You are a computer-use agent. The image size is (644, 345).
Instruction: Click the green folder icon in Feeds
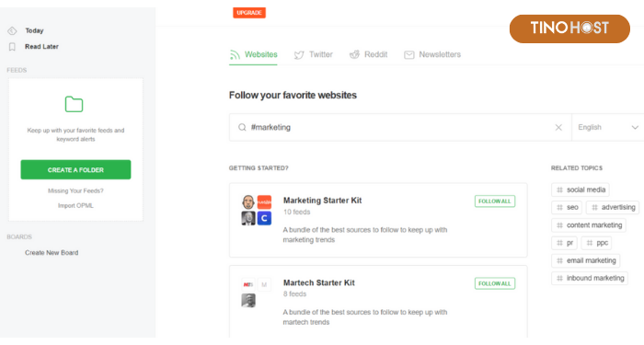[74, 104]
